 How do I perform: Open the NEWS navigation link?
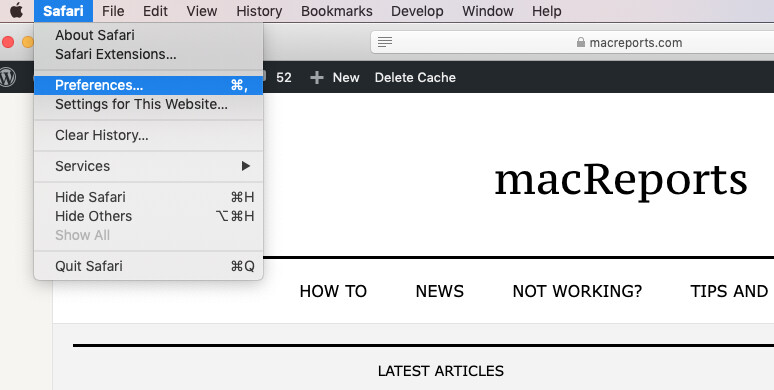pos(439,291)
